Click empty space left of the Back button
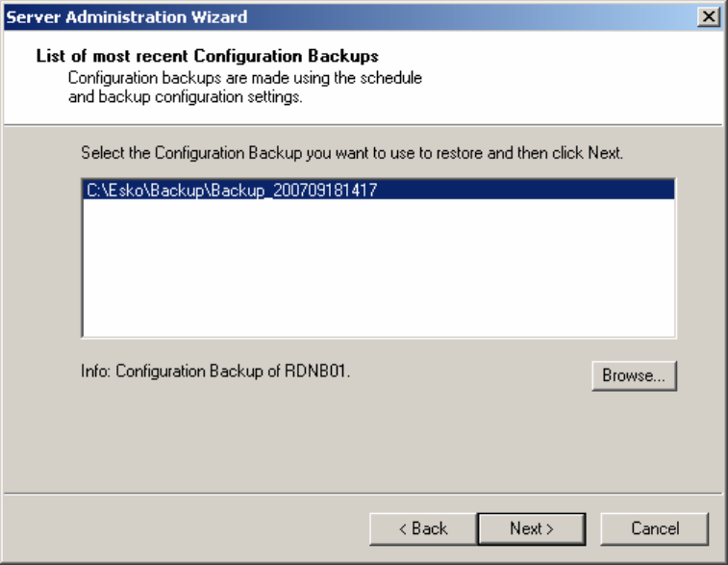This screenshot has height=565, width=728. pos(192,528)
